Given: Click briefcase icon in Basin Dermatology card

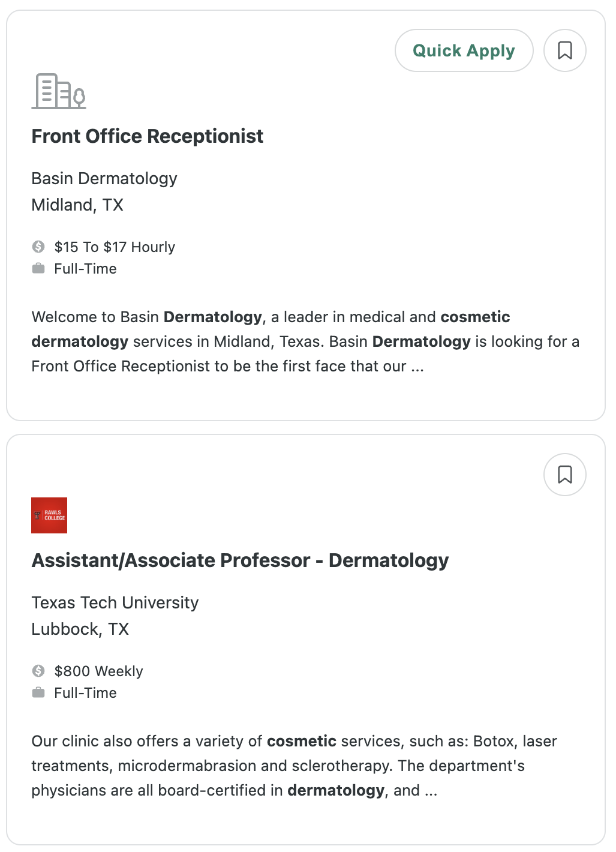Looking at the screenshot, I should coord(38,268).
